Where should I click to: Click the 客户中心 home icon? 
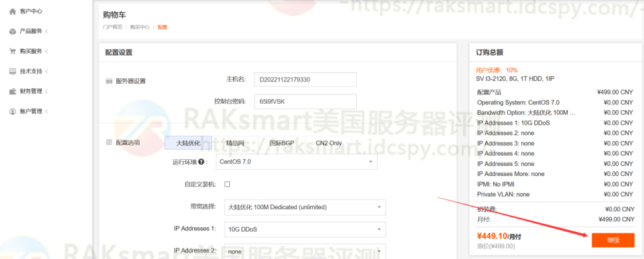point(13,11)
